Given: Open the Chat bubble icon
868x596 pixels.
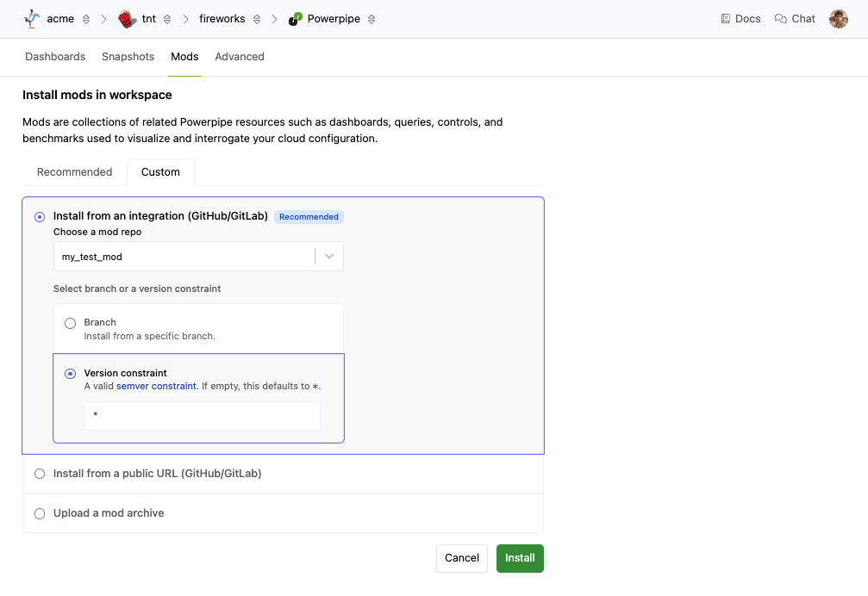Looking at the screenshot, I should 781,19.
